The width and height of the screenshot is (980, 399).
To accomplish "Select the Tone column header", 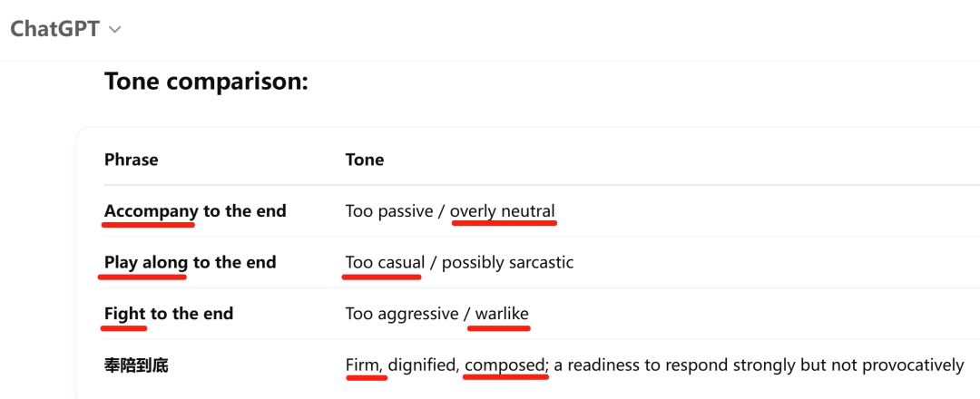I will (x=364, y=160).
